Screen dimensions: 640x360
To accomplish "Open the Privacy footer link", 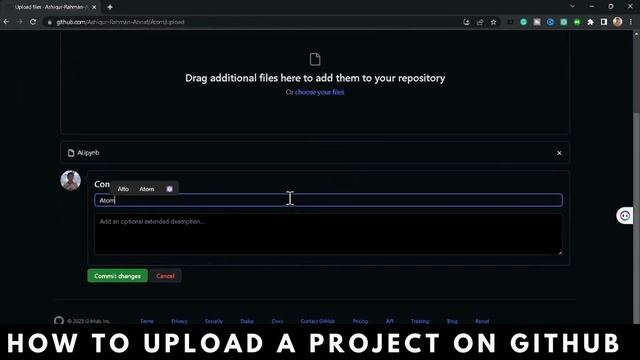I will [x=179, y=321].
